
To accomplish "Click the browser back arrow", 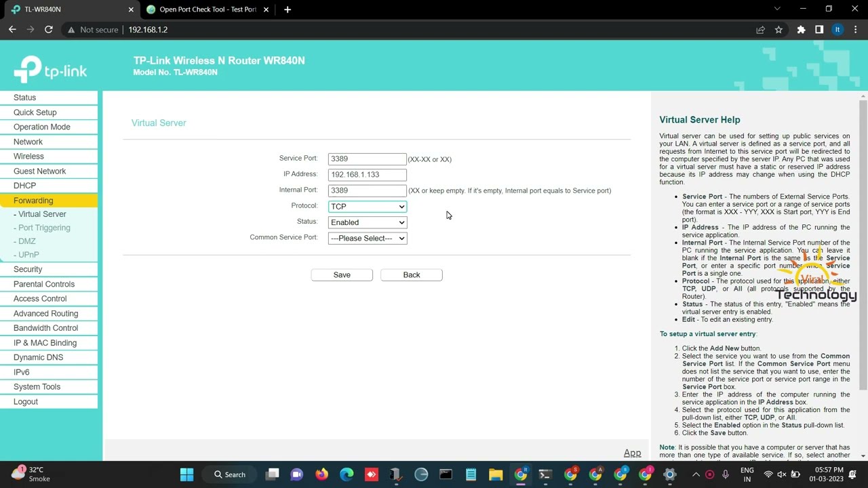I will tap(12, 30).
